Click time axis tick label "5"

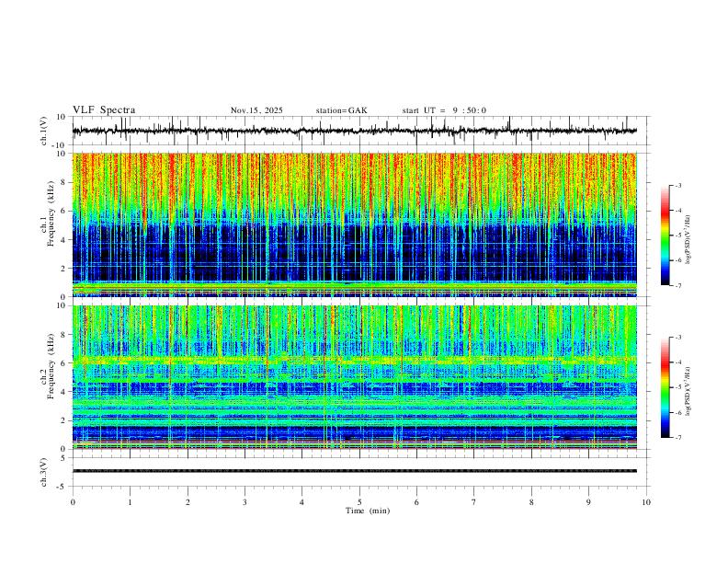pos(359,502)
